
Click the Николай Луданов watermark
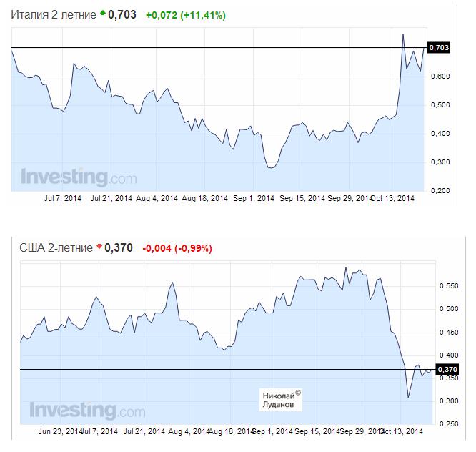278,399
